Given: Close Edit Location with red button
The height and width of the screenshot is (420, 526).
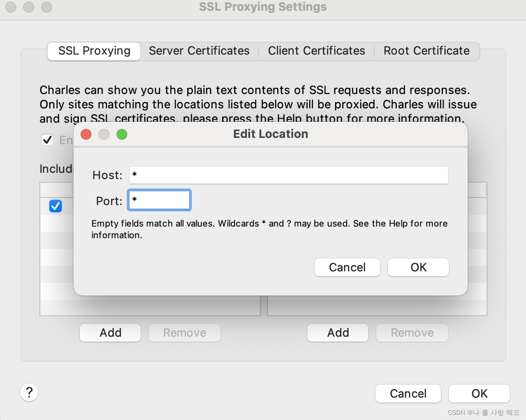Looking at the screenshot, I should tap(86, 134).
